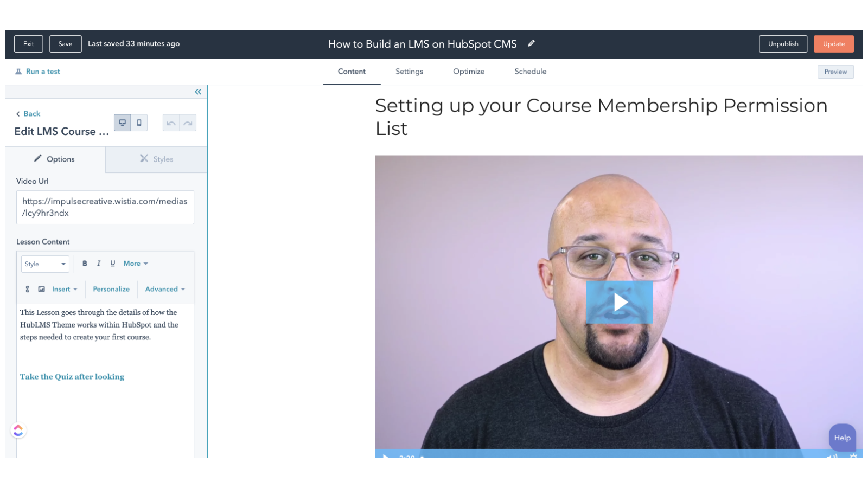Click the insert link icon

(x=28, y=289)
